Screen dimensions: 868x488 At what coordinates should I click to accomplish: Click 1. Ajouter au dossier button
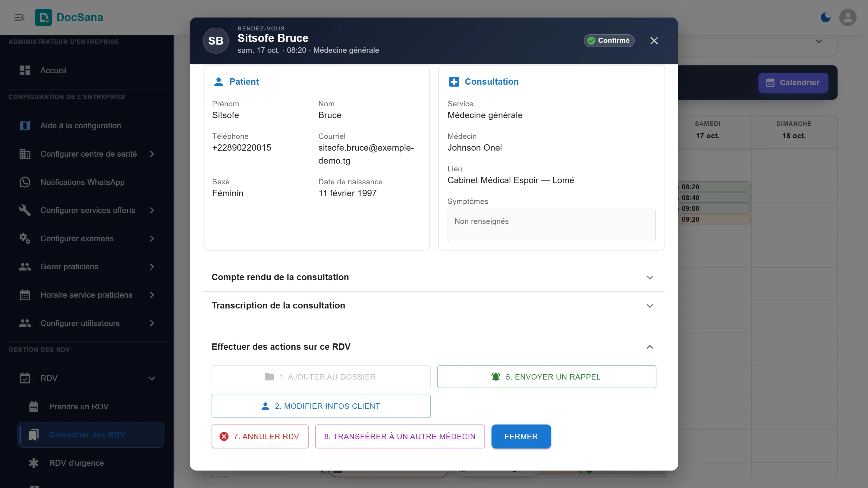[x=321, y=377]
